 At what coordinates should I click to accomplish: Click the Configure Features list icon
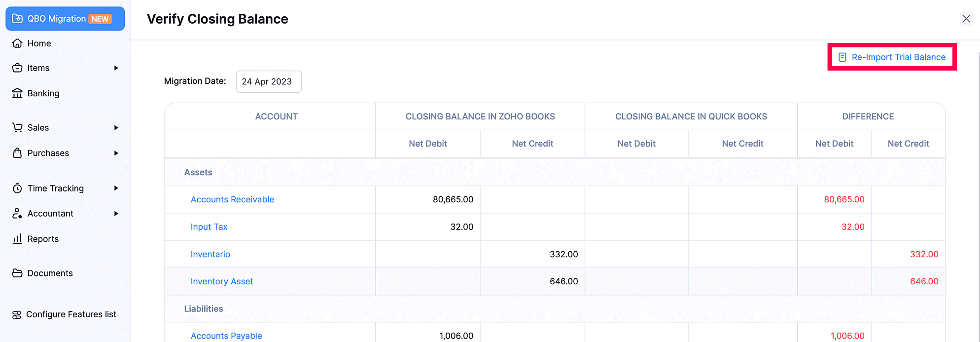click(17, 314)
